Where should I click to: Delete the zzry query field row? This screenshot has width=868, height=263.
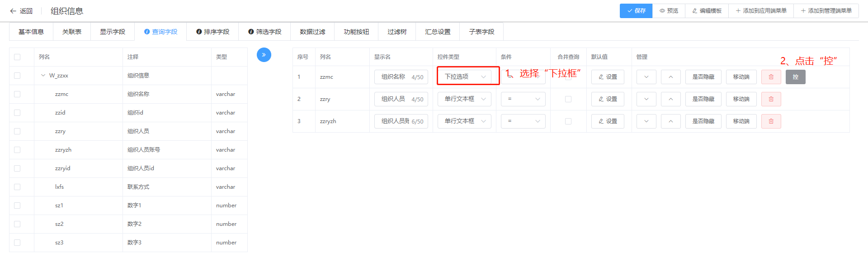[x=771, y=99]
